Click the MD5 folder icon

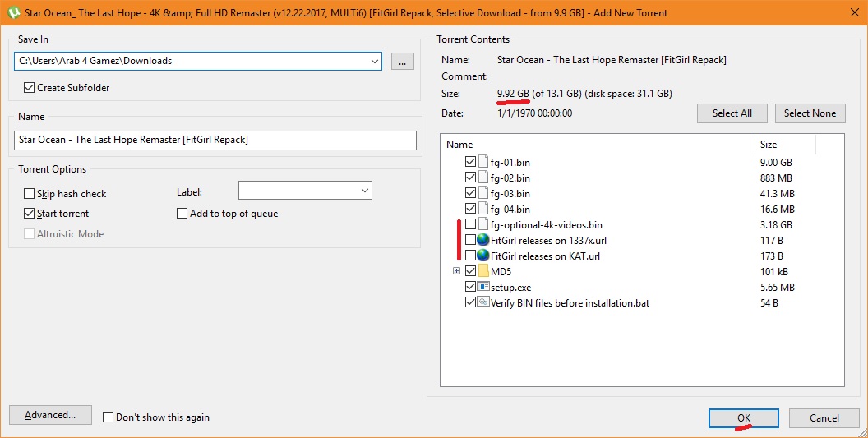[x=482, y=271]
